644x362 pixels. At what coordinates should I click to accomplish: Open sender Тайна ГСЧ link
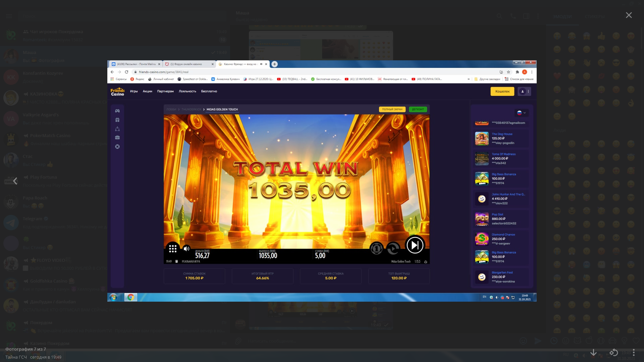click(x=16, y=357)
